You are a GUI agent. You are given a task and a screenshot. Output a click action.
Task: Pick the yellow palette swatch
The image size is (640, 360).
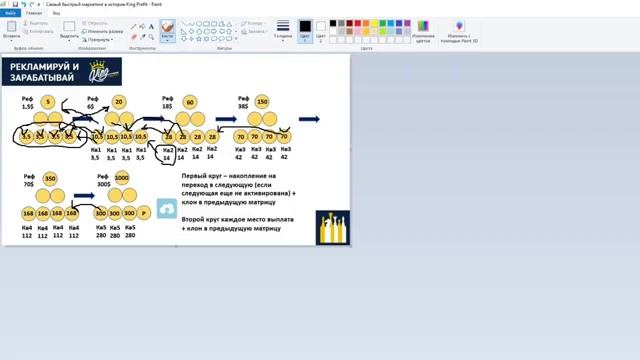click(x=374, y=23)
